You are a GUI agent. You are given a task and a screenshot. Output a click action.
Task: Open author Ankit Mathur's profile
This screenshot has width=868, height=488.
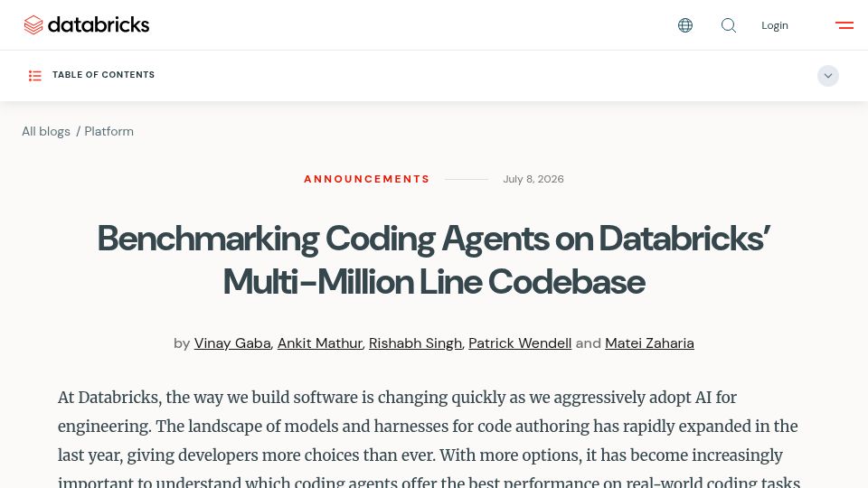319,343
